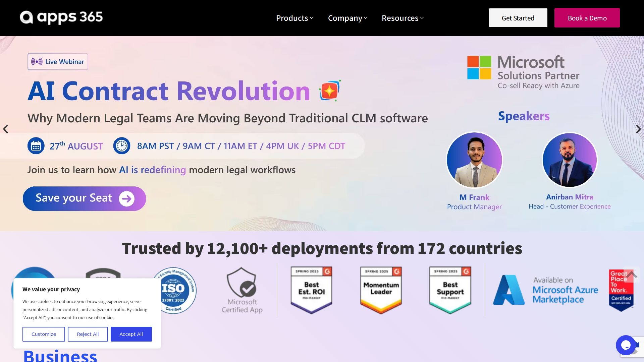Image resolution: width=644 pixels, height=362 pixels.
Task: Click the webinar time zones text
Action: pyautogui.click(x=241, y=146)
